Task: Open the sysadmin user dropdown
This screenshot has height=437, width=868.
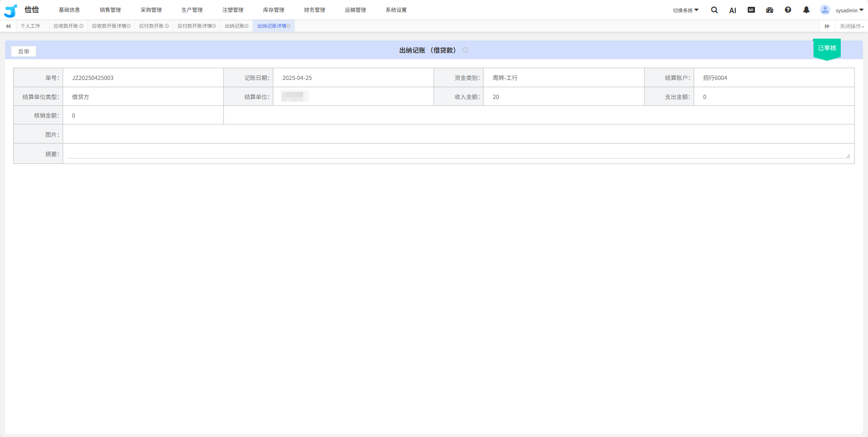Action: 849,10
